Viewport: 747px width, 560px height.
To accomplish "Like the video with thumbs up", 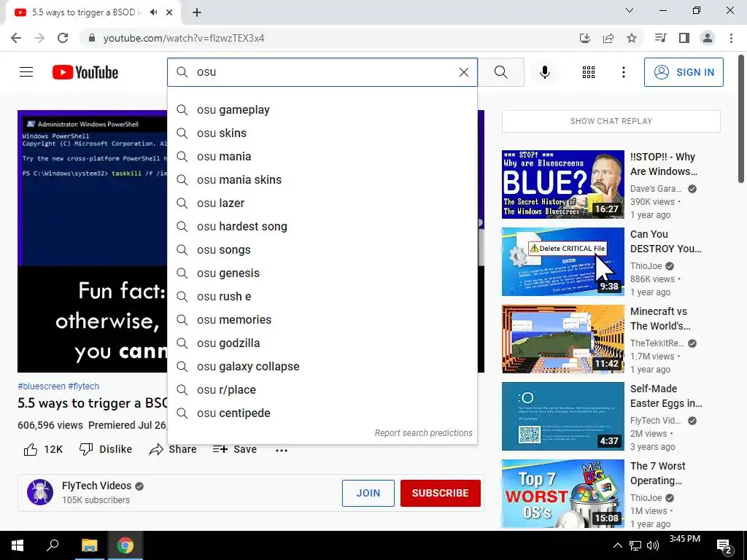I will (x=43, y=449).
